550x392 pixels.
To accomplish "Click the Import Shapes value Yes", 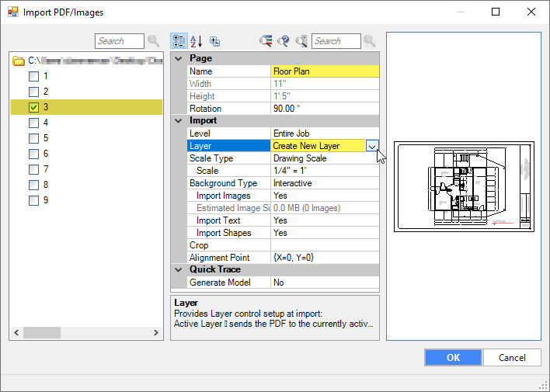I will (x=325, y=233).
